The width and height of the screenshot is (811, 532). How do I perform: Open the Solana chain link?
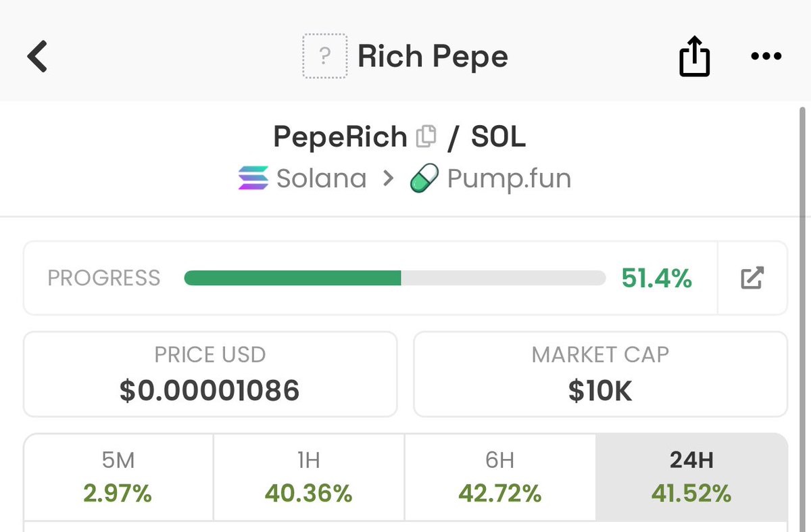(x=322, y=178)
